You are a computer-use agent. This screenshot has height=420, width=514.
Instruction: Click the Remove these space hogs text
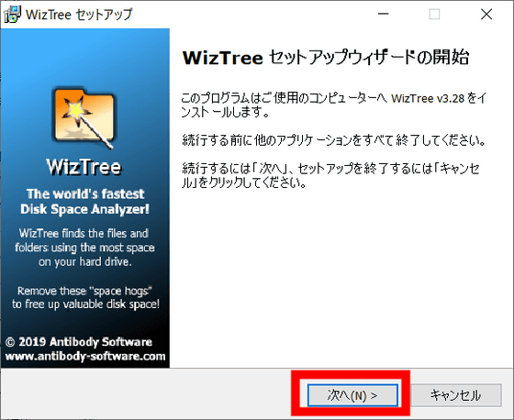(x=85, y=297)
